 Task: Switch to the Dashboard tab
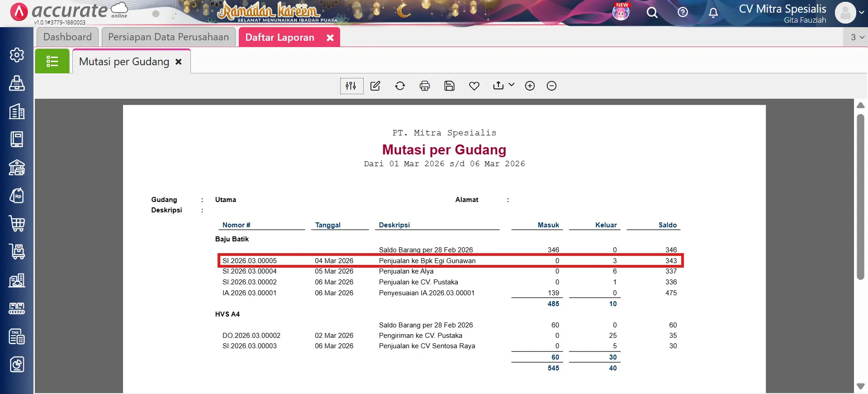(x=67, y=37)
